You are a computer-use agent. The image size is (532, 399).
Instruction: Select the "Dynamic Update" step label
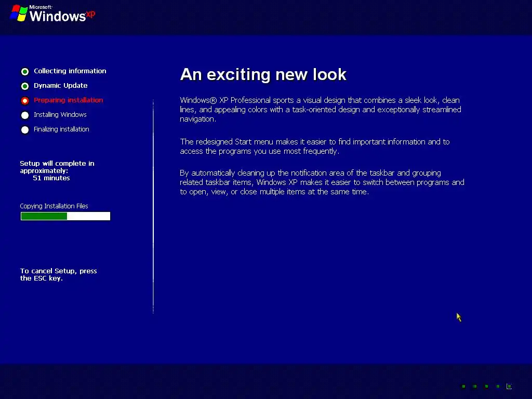(60, 86)
